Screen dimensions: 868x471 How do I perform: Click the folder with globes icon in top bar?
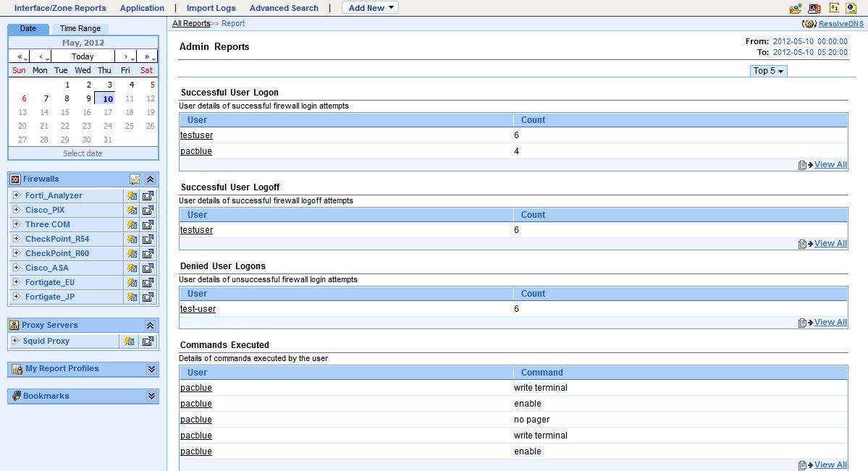click(x=796, y=8)
